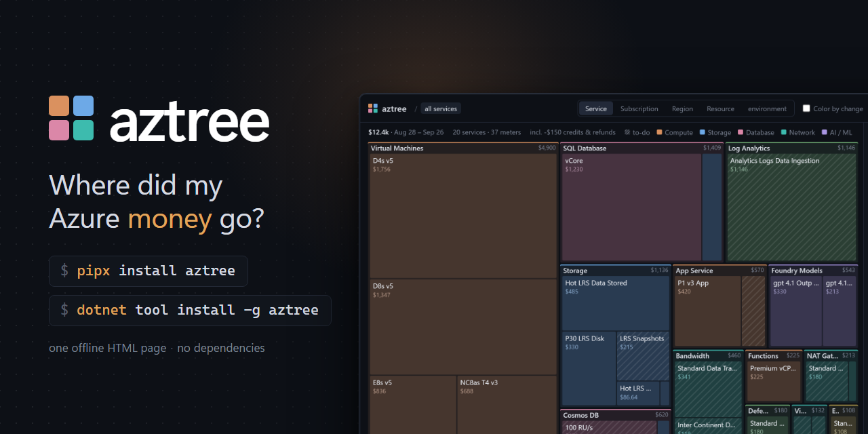Open the Log Analytics group header
This screenshot has width=868, height=434.
[791, 148]
